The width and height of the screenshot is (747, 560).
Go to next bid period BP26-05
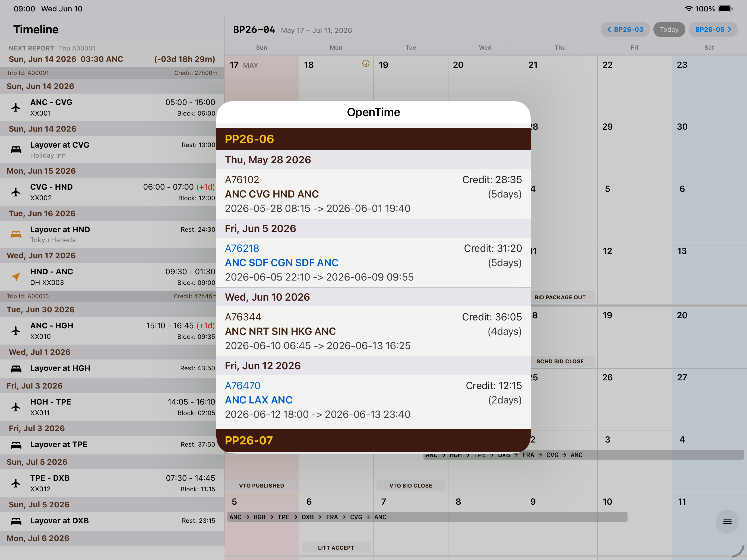[713, 29]
